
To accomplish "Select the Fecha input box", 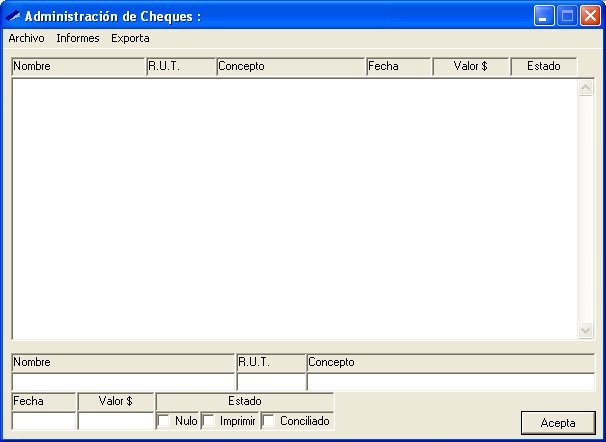I will coord(44,421).
